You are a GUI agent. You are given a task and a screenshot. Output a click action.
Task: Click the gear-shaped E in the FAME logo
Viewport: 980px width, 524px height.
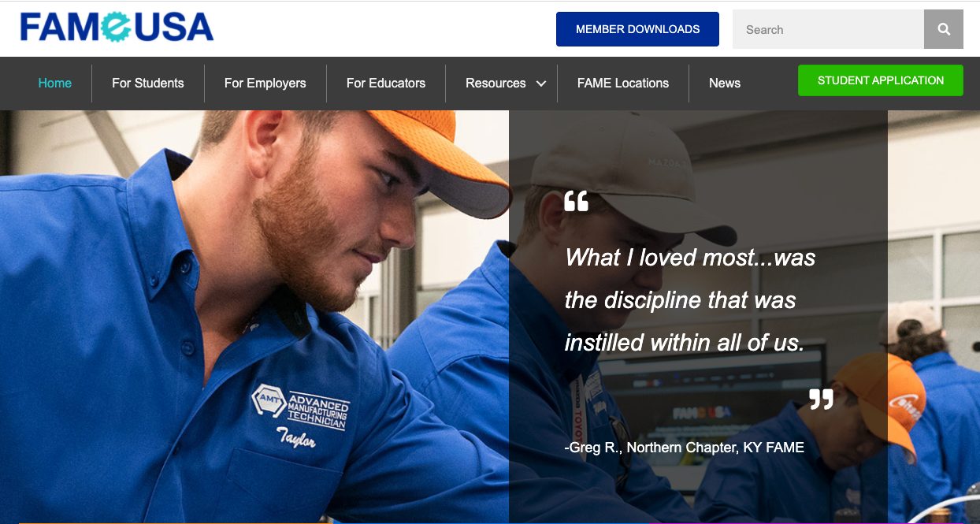click(117, 28)
